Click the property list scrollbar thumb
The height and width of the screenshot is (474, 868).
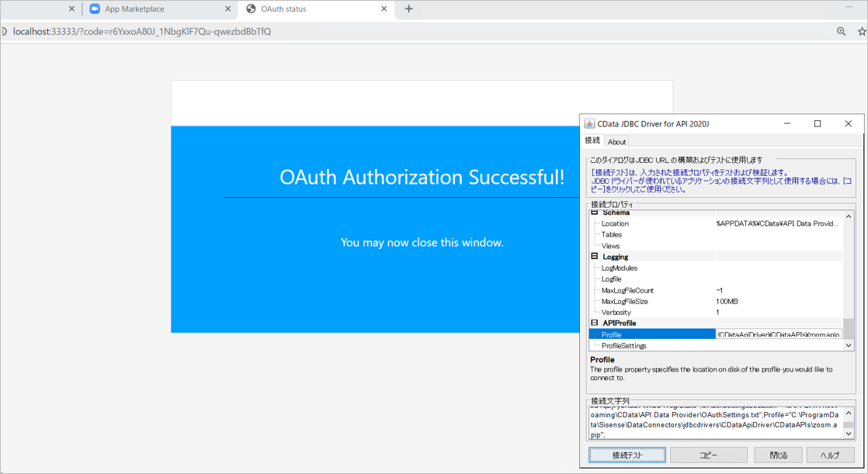(848, 328)
